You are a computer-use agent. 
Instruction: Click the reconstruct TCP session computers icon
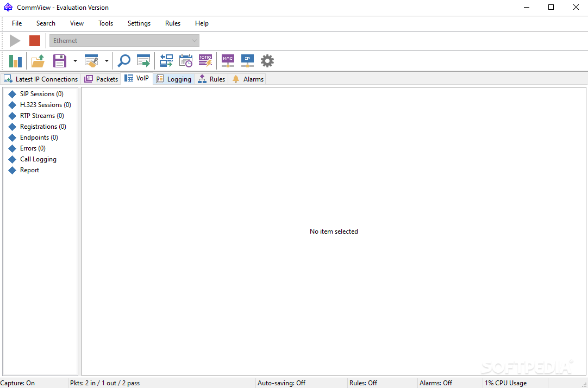tap(166, 61)
